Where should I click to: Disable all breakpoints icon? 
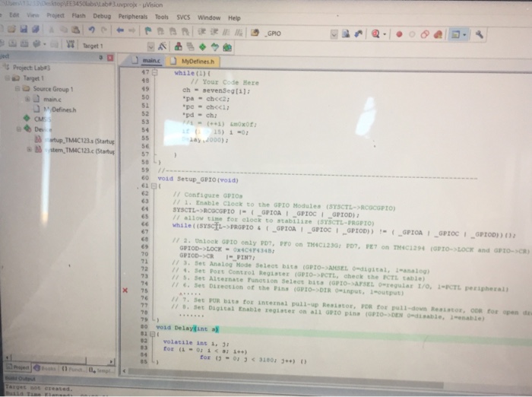click(425, 34)
